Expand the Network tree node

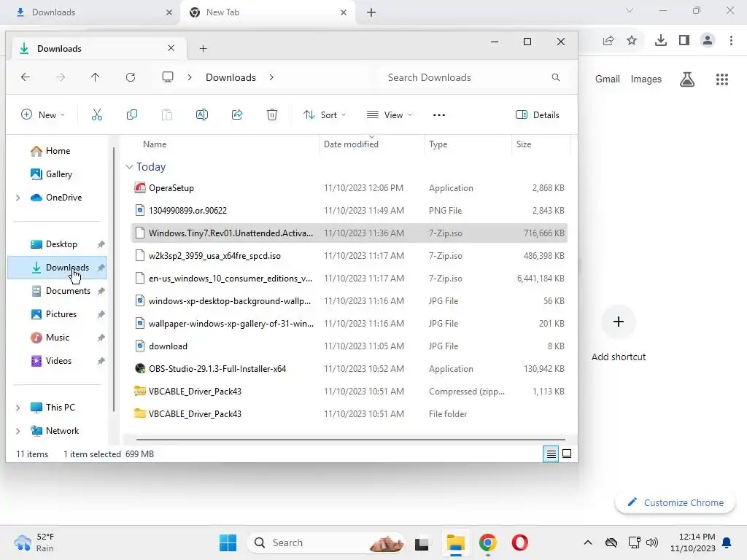(18, 431)
